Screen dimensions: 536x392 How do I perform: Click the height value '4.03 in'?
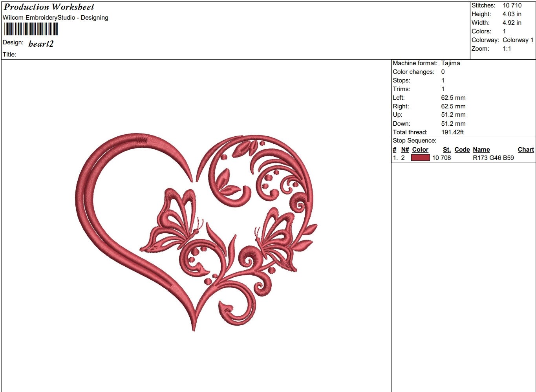coord(512,14)
